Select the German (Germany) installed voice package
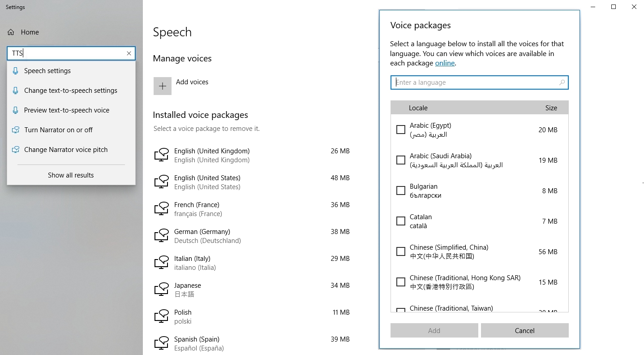This screenshot has height=355, width=644. [202, 236]
